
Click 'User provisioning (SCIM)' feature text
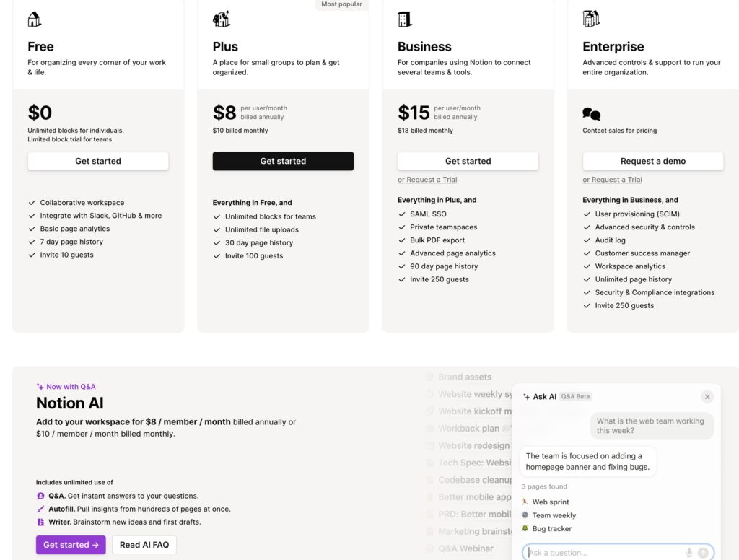[637, 214]
